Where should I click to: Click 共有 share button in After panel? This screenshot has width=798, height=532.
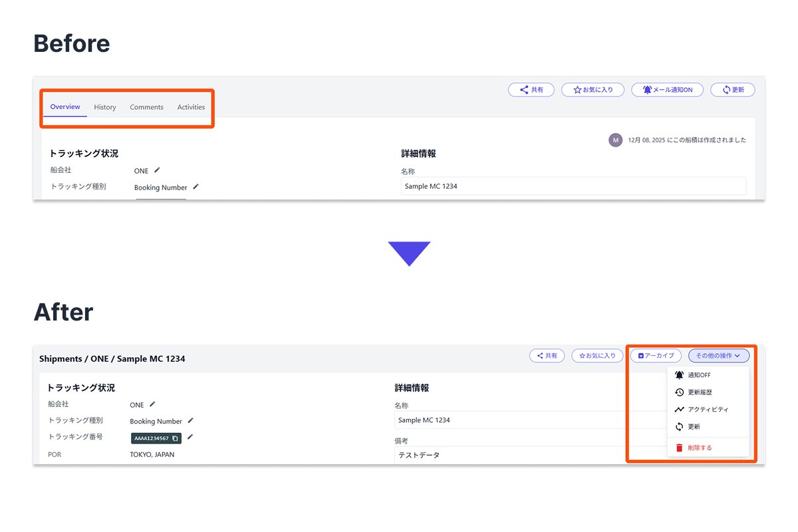point(547,356)
